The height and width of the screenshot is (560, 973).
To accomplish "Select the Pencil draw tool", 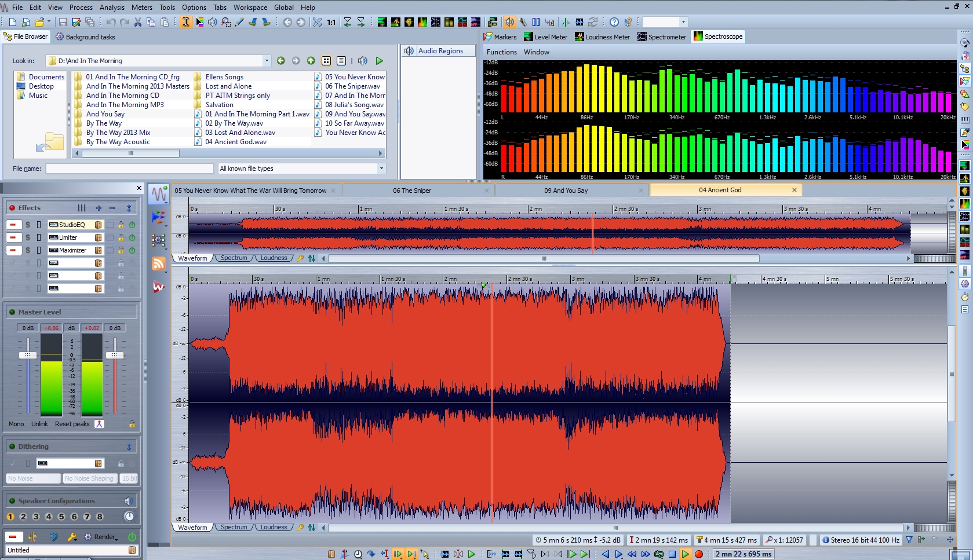I will [x=239, y=22].
